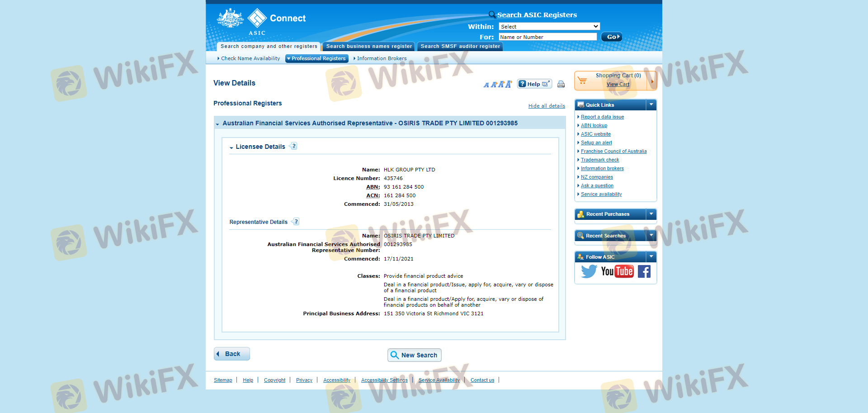This screenshot has width=868, height=413.
Task: Open ASIC Facebook page
Action: coord(644,271)
